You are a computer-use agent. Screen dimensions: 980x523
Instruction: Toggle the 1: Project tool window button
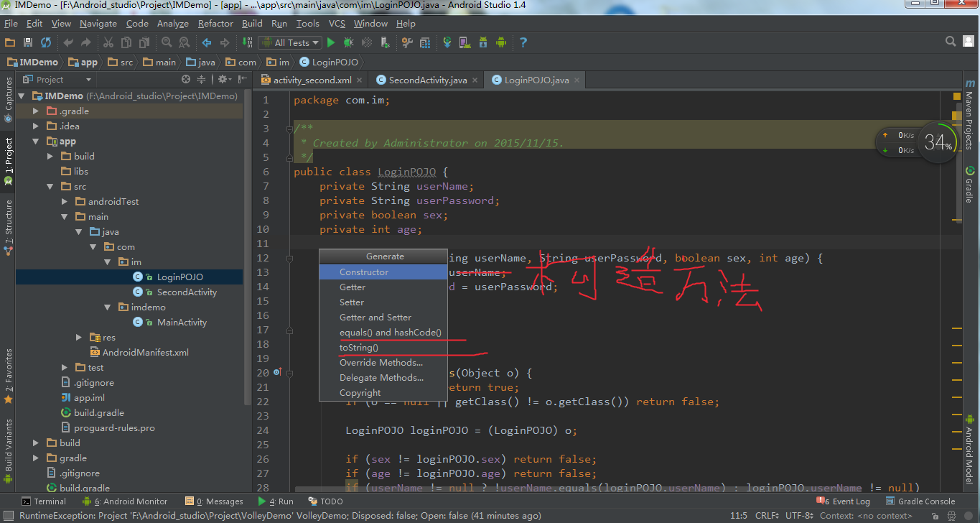8,160
